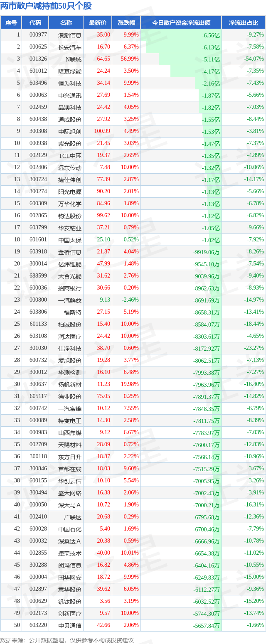Click the latest price 99.62

[x=103, y=216]
